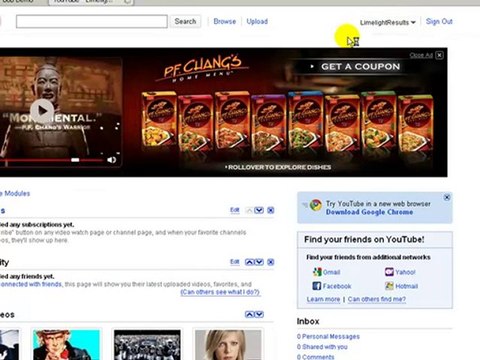Image resolution: width=480 pixels, height=360 pixels.
Task: Find friends via Facebook link
Action: [x=337, y=286]
